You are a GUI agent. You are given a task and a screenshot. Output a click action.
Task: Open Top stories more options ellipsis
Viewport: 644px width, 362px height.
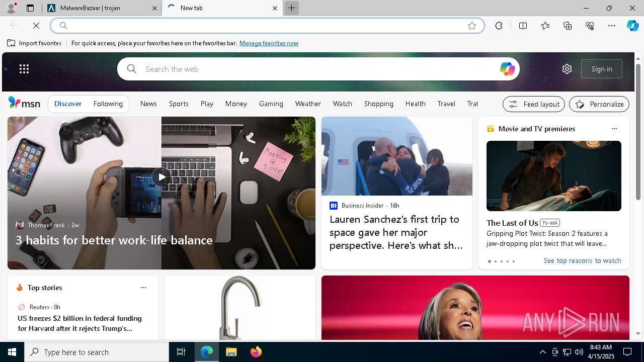tap(143, 288)
